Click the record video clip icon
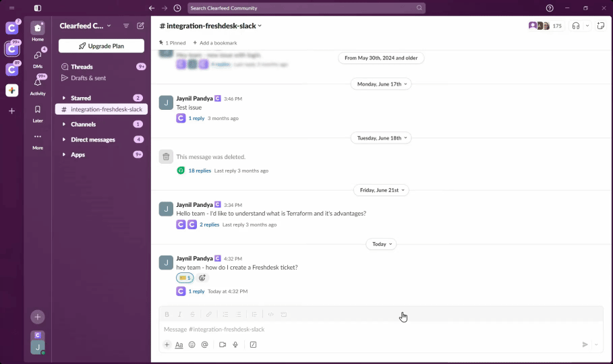The width and height of the screenshot is (613, 364). [x=222, y=344]
